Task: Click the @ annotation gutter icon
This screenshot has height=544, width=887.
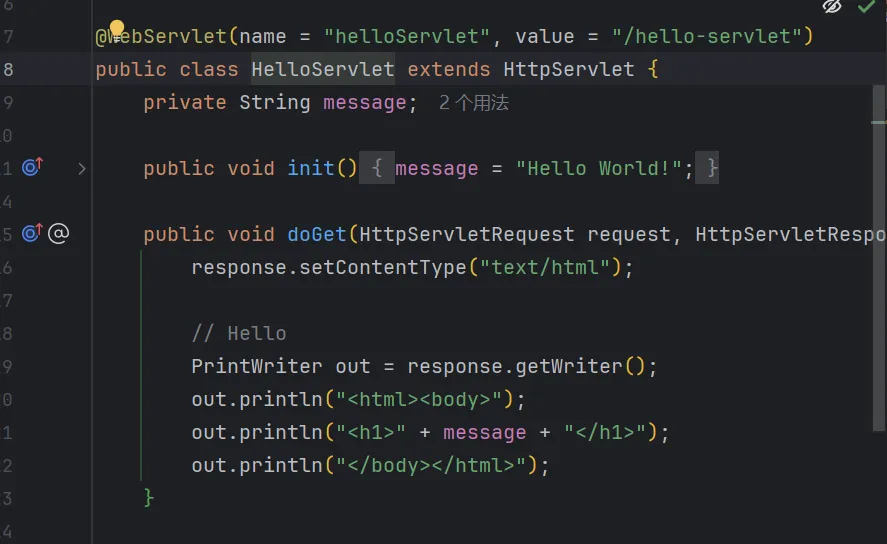Action: tap(58, 233)
